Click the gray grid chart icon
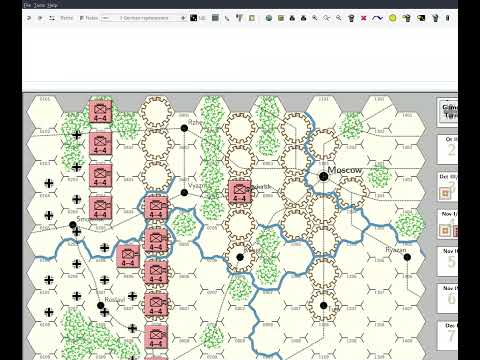This screenshot has height=360, width=480. 215,18
